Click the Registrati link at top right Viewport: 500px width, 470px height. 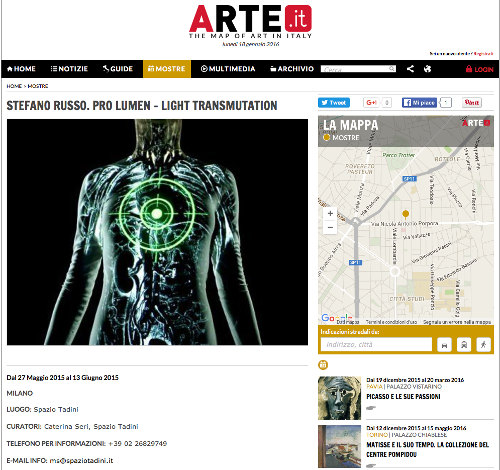click(x=484, y=54)
